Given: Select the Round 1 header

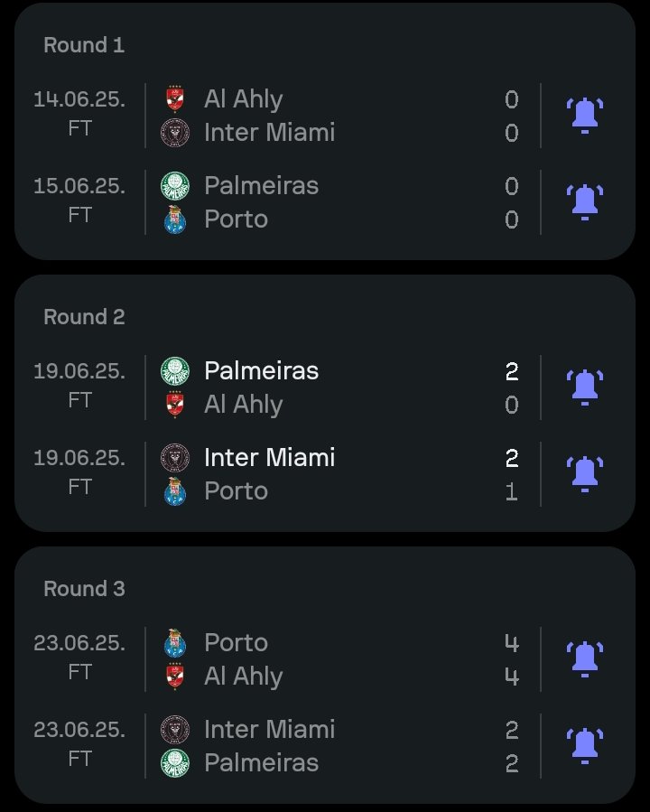Looking at the screenshot, I should (84, 45).
